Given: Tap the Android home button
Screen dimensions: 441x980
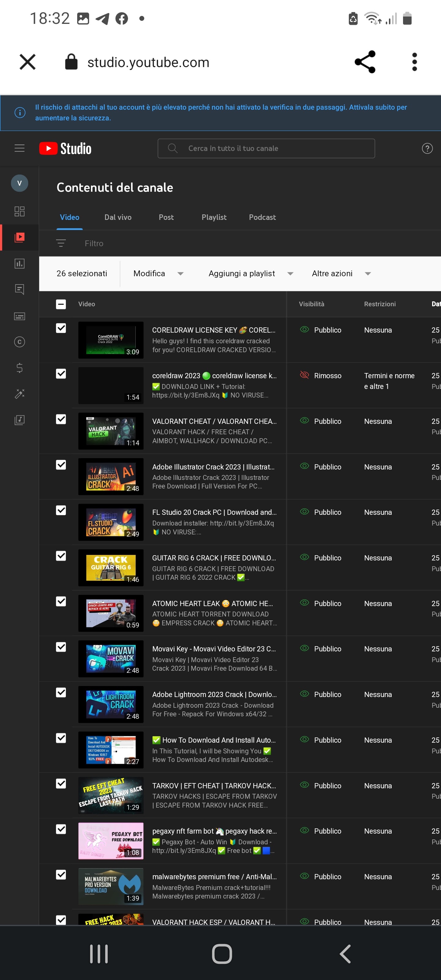Looking at the screenshot, I should pyautogui.click(x=222, y=954).
